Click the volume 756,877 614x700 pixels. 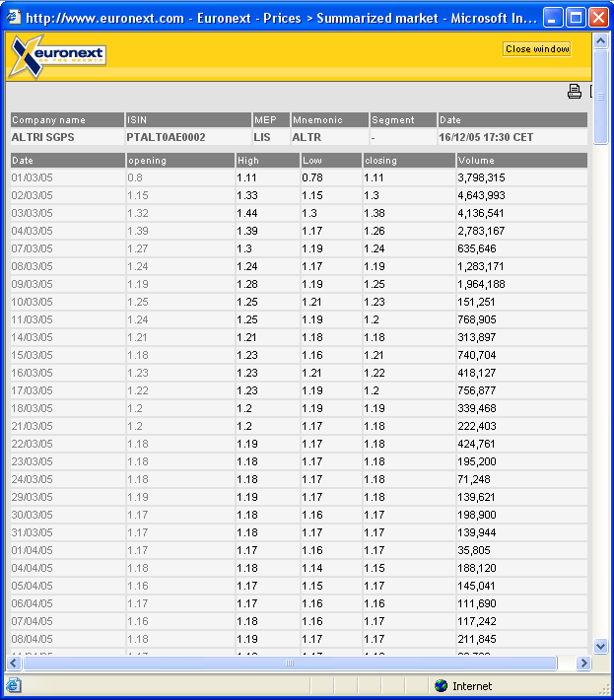coord(477,390)
